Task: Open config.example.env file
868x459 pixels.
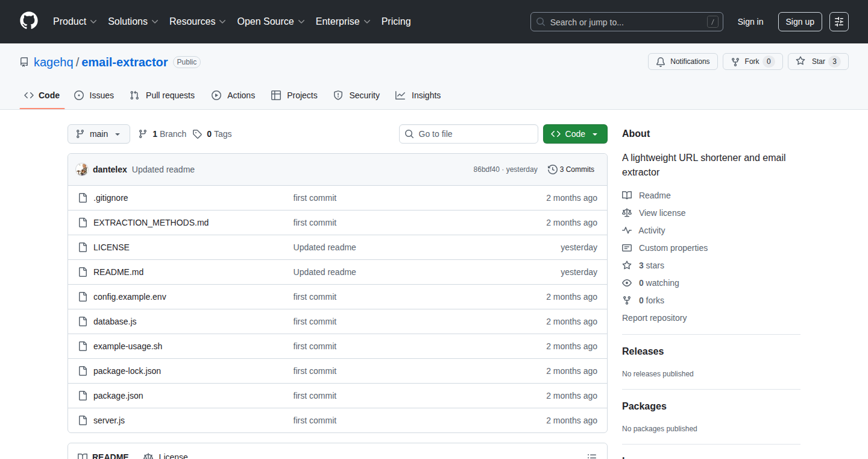Action: tap(130, 297)
